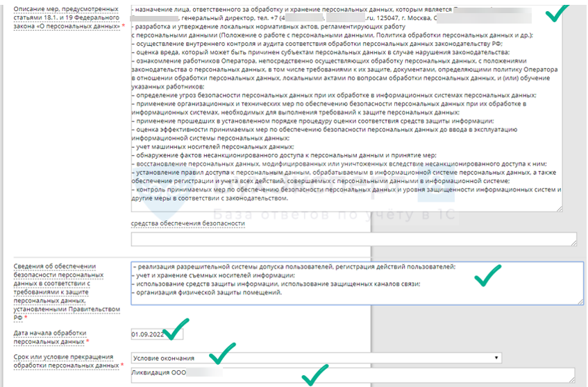
Task: Click the empty textarea under 'средства обеспечения безопасности'
Action: (x=353, y=239)
